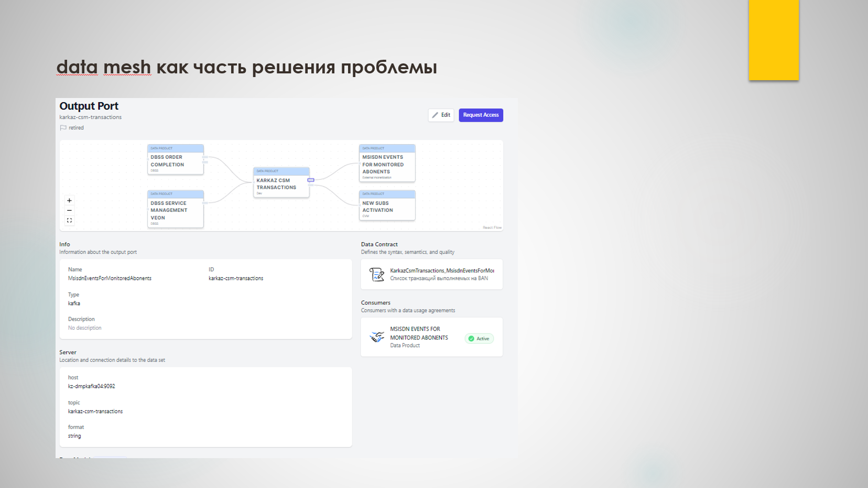This screenshot has height=488, width=868.
Task: Click the zoom in plus button
Action: 69,201
